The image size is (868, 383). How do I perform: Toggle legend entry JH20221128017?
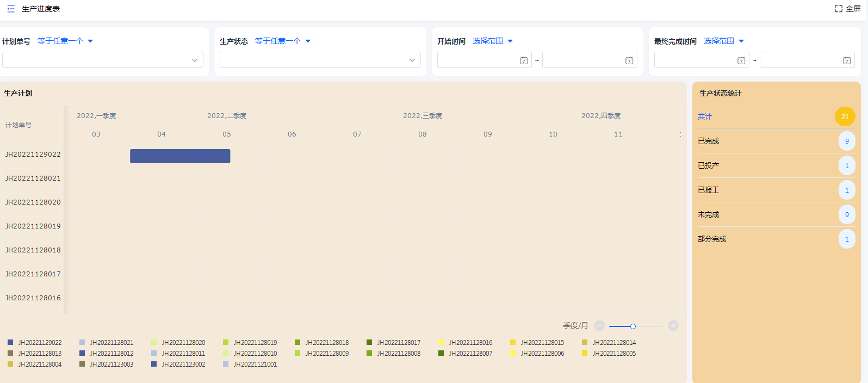coord(394,343)
